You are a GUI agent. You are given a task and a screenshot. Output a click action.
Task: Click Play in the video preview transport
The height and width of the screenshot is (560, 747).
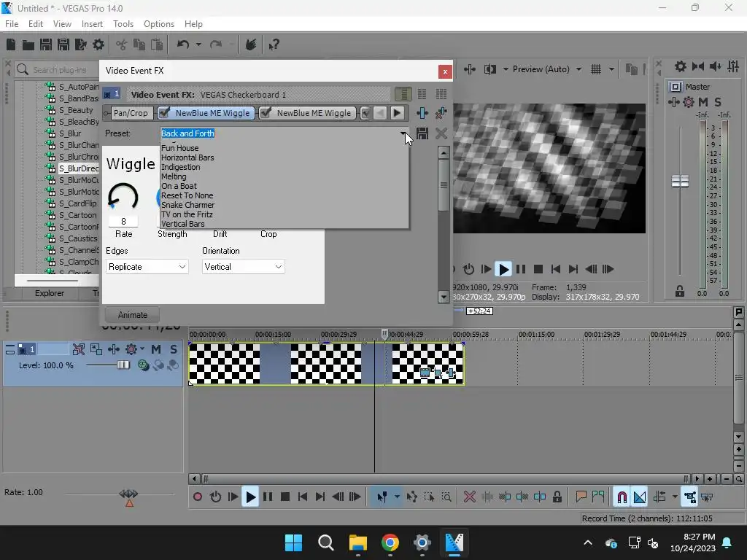point(503,270)
